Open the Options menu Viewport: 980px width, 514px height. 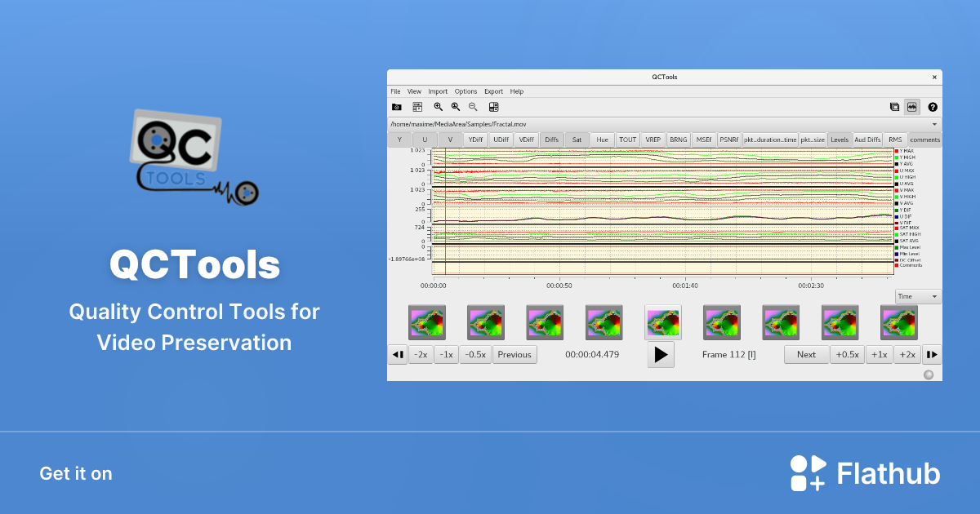point(465,91)
